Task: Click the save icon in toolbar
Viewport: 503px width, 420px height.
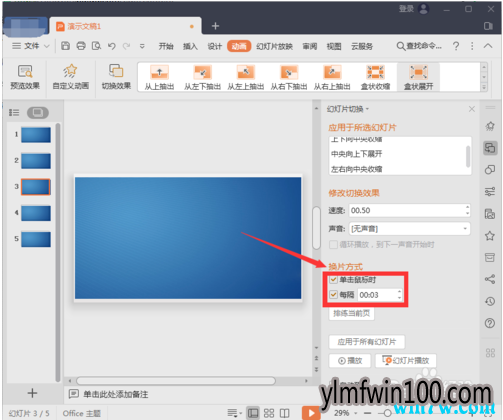Action: [66, 46]
